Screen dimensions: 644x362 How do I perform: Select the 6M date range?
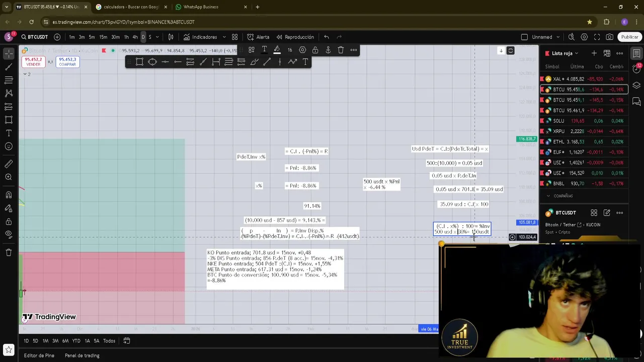click(x=65, y=341)
